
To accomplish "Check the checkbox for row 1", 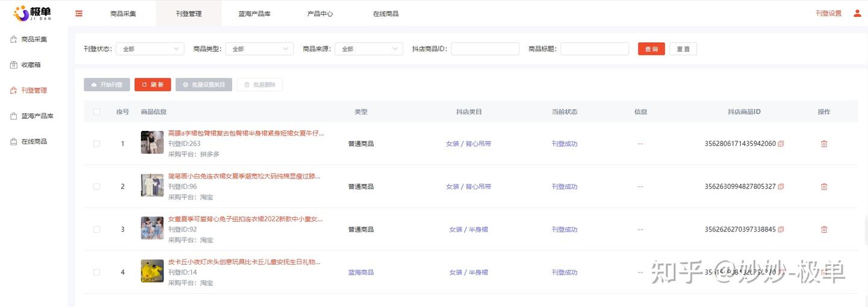I will click(96, 144).
